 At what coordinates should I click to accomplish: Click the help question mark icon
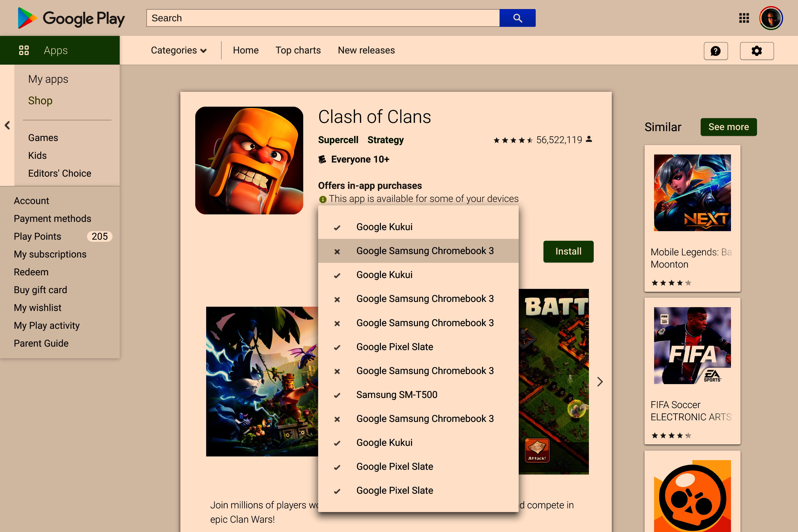click(x=716, y=51)
